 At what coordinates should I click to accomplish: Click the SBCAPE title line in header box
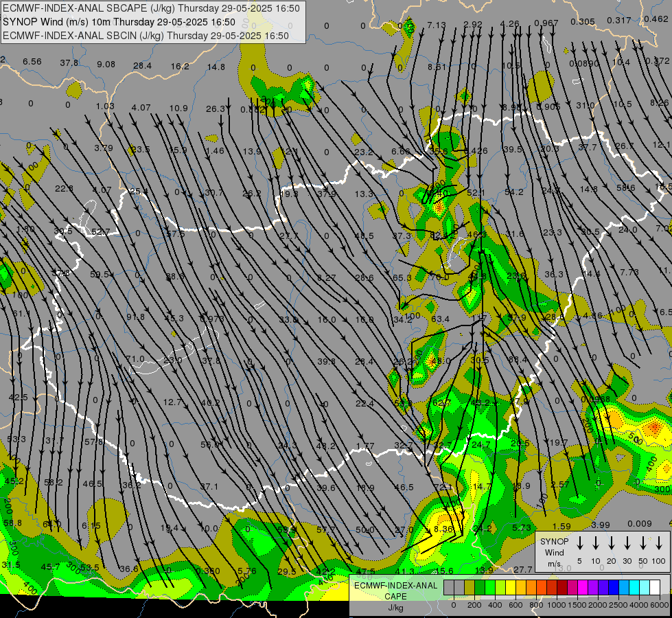tap(151, 8)
